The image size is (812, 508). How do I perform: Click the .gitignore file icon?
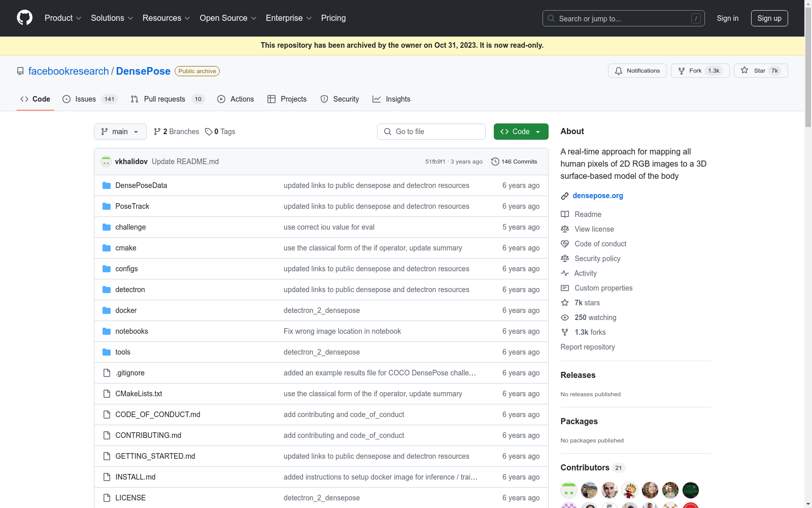[107, 373]
